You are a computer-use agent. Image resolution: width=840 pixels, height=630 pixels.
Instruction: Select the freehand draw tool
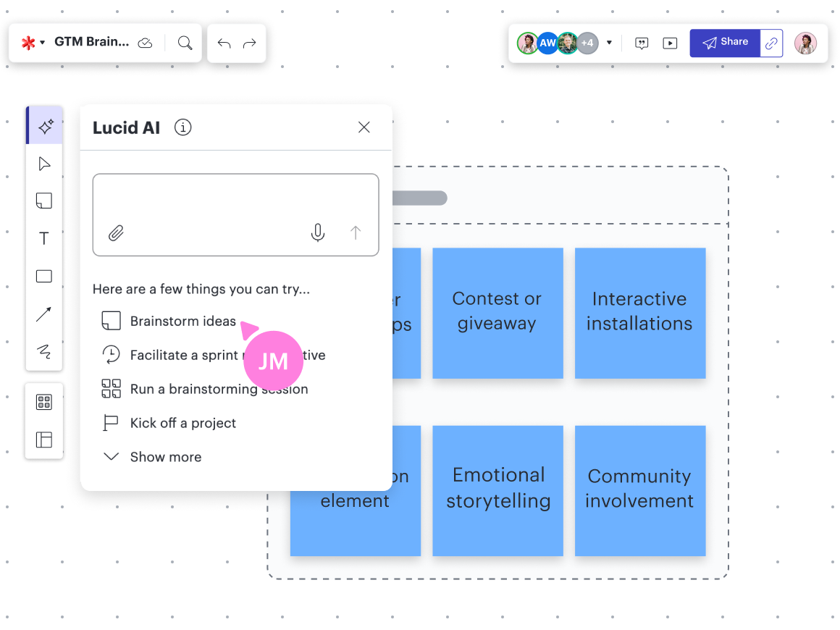pyautogui.click(x=44, y=352)
